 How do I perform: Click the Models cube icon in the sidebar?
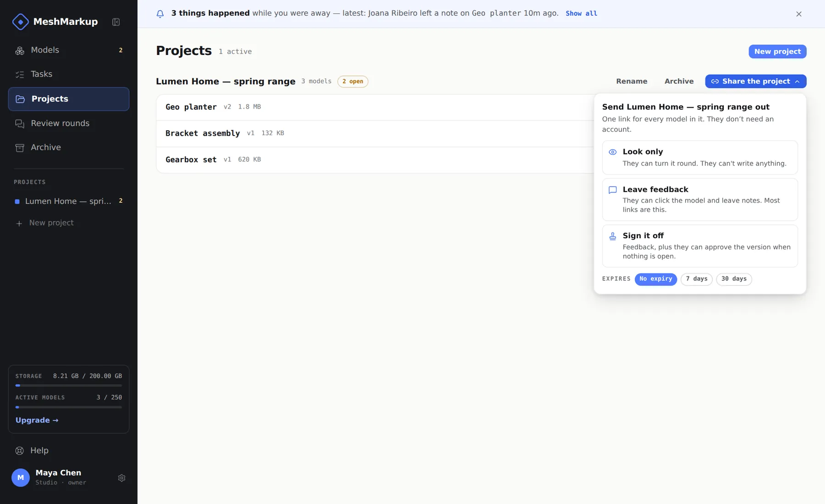click(20, 50)
